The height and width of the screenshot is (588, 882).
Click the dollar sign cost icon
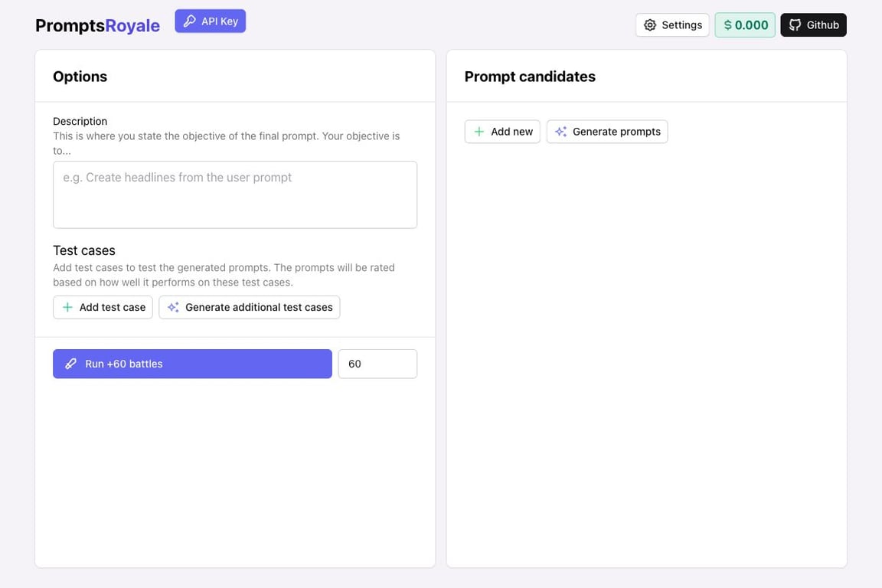727,25
